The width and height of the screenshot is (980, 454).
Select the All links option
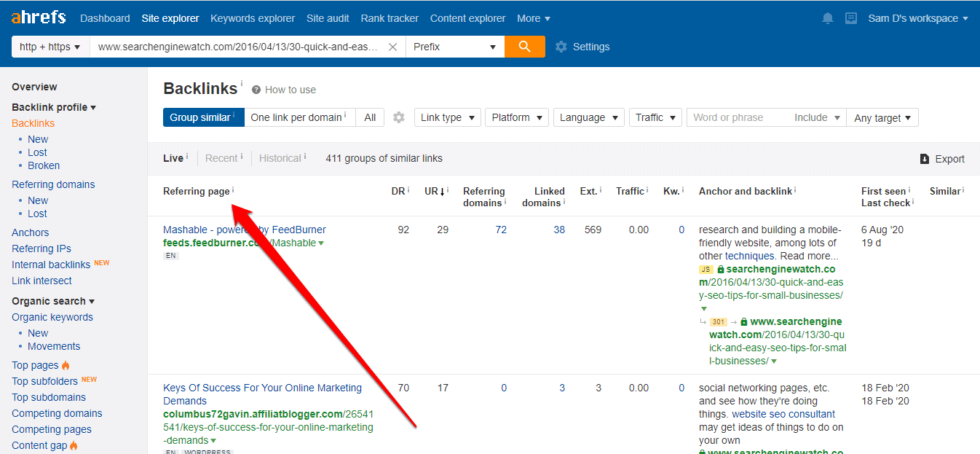[x=370, y=117]
